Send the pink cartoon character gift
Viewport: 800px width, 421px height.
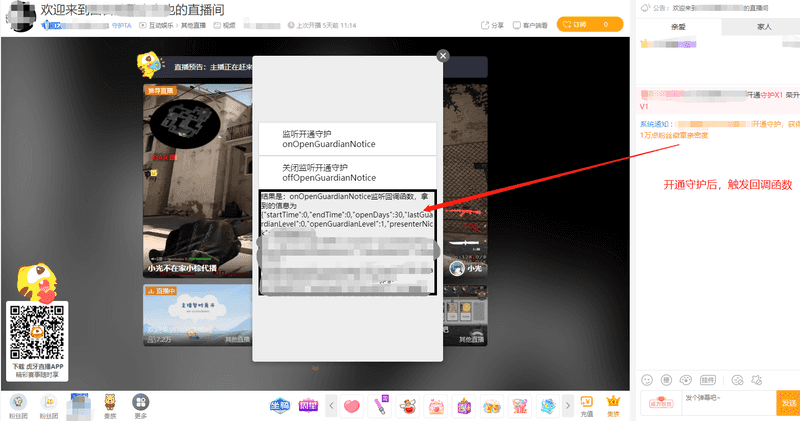520,406
